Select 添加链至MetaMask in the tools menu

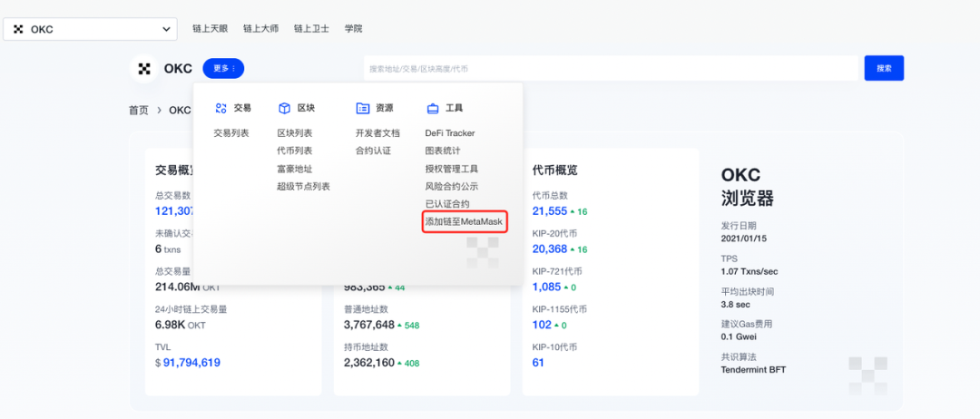pos(464,221)
